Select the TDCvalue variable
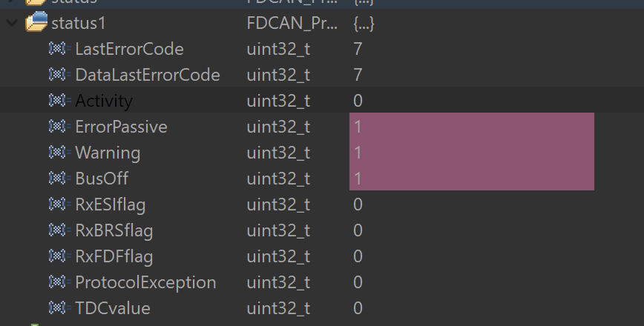Viewport: 644px width, 326px height. (x=113, y=307)
